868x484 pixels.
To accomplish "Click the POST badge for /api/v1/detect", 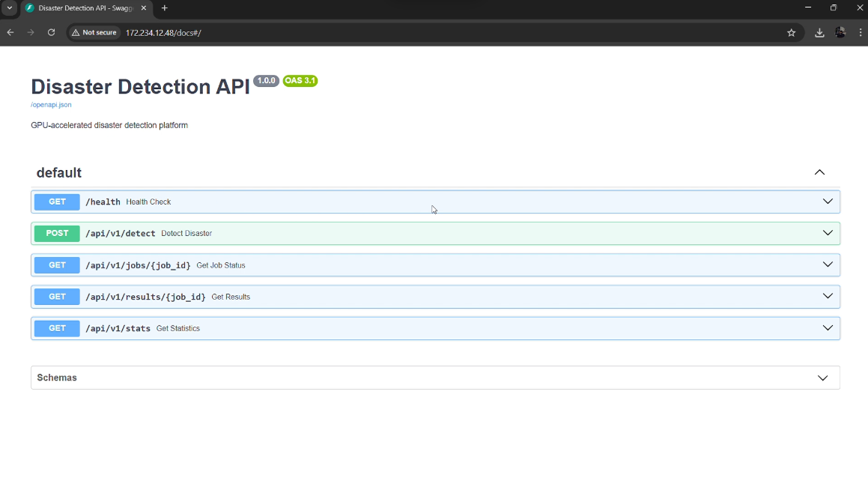I will [x=57, y=234].
